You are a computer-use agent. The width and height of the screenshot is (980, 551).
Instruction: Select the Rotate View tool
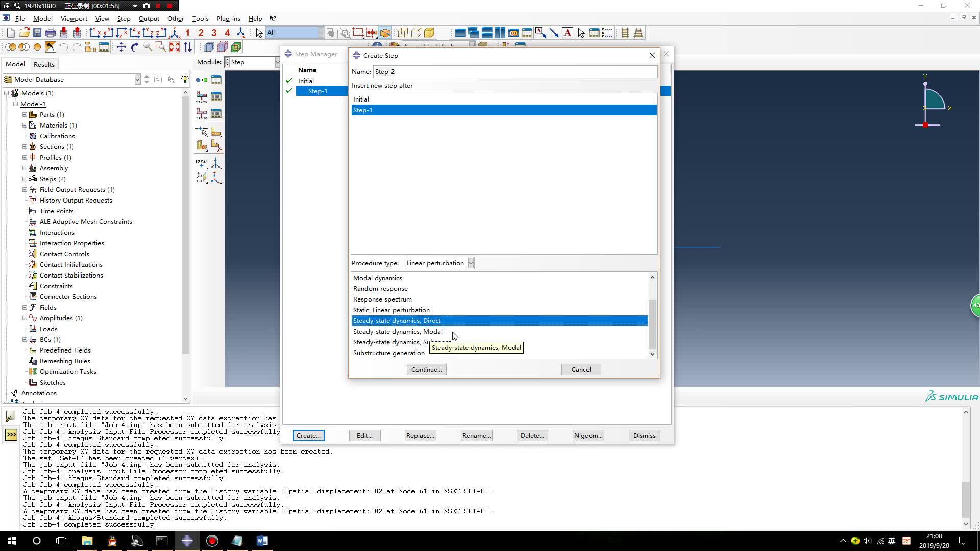coord(135,47)
